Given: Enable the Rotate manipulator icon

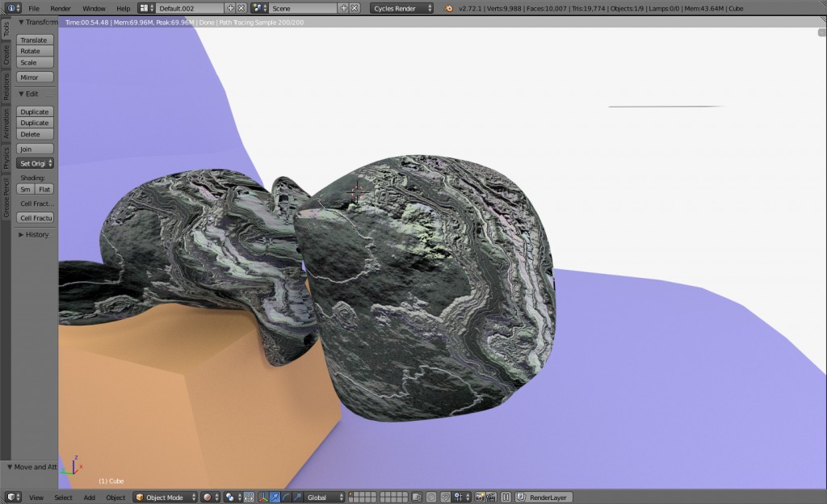Looking at the screenshot, I should coord(284,497).
